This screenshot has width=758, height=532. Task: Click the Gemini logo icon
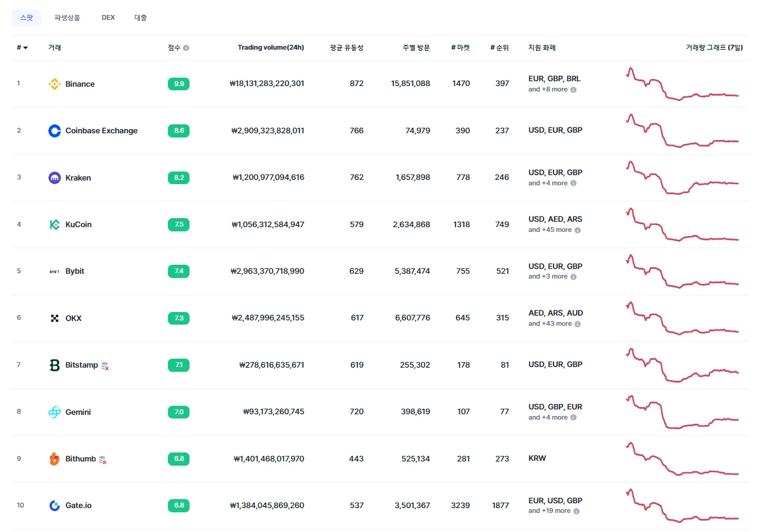[54, 412]
